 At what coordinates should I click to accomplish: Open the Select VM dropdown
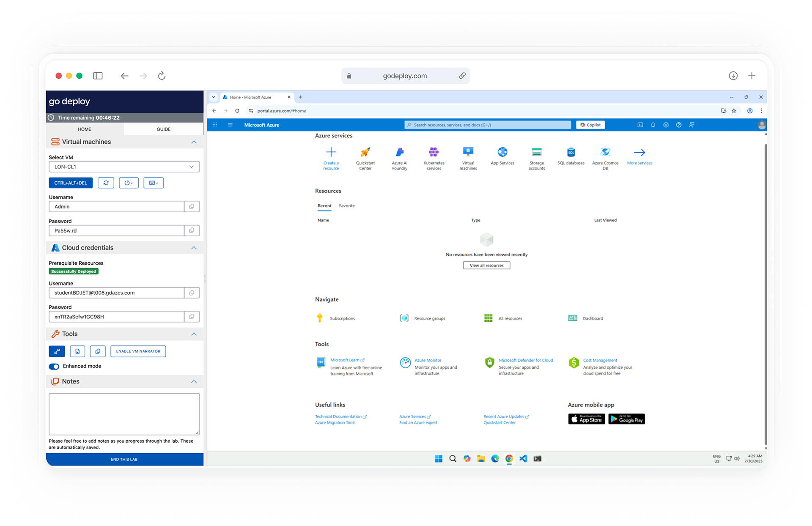tap(124, 167)
